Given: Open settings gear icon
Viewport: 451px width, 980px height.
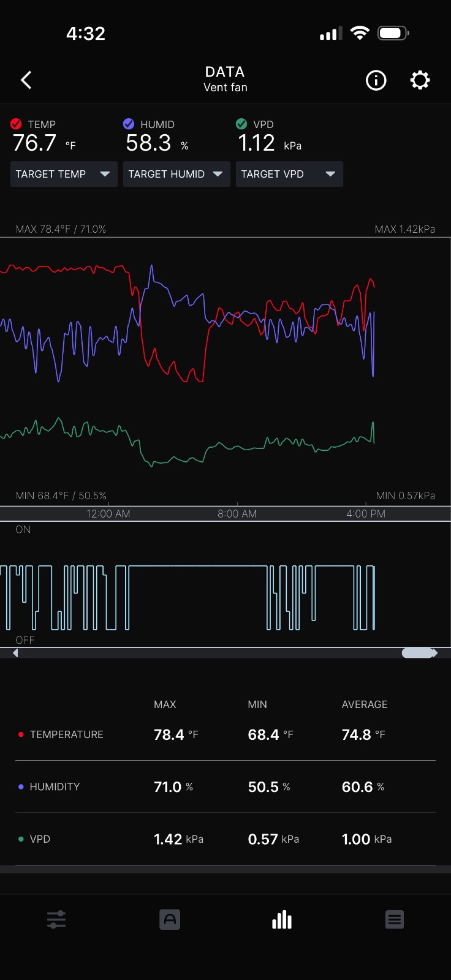Looking at the screenshot, I should [x=420, y=80].
